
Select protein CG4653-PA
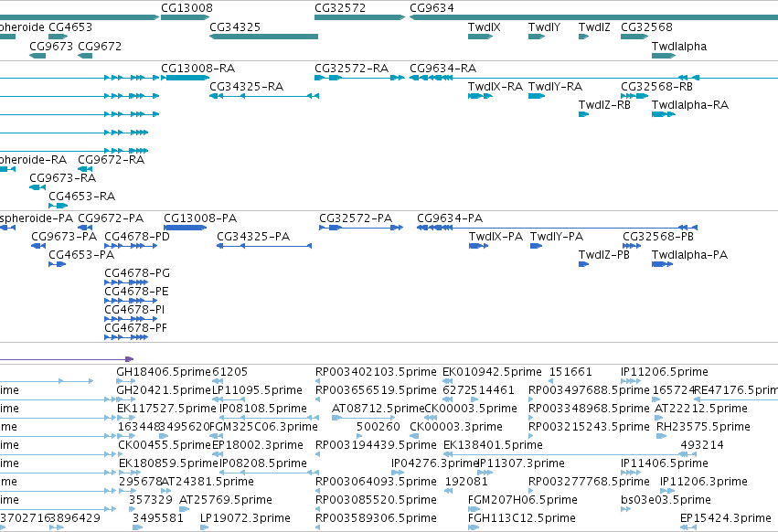tap(57, 264)
